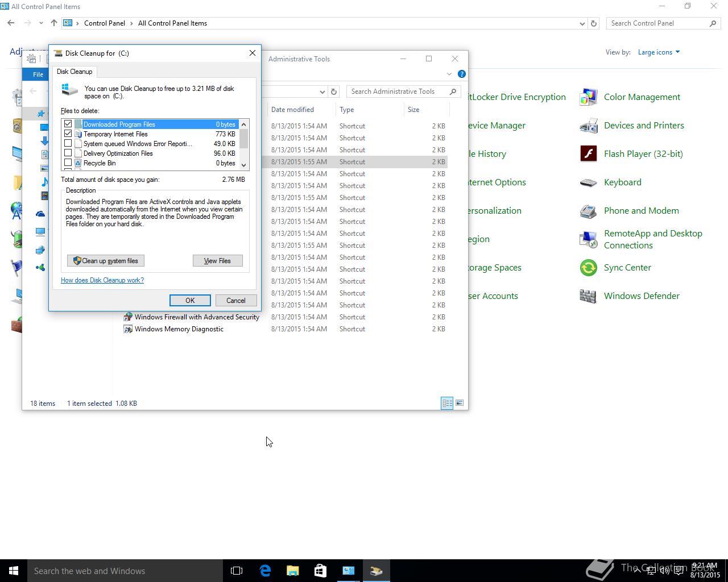Cancel the Disk Cleanup dialog
This screenshot has width=728, height=582.
(235, 301)
